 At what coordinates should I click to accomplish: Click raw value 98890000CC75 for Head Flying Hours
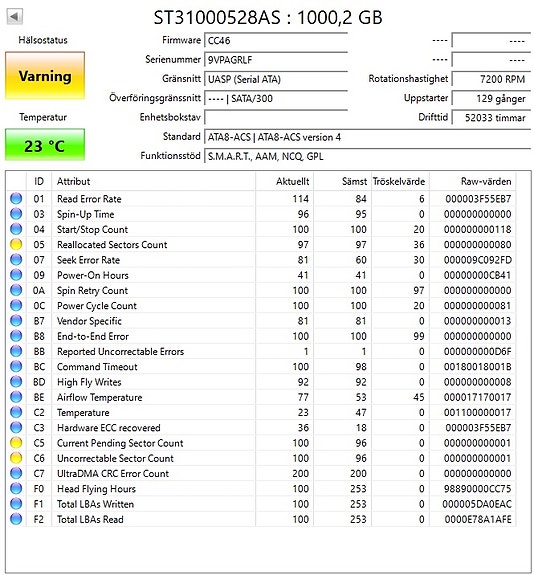tap(478, 489)
